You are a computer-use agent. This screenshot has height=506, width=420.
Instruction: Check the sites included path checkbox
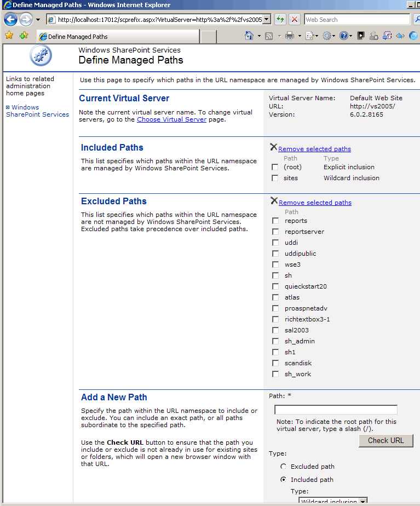275,178
